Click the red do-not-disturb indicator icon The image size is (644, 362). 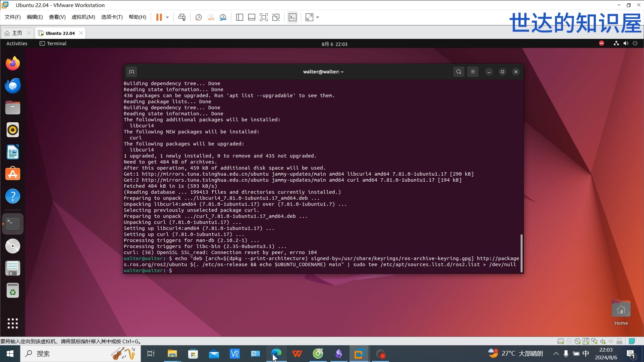coord(601,43)
